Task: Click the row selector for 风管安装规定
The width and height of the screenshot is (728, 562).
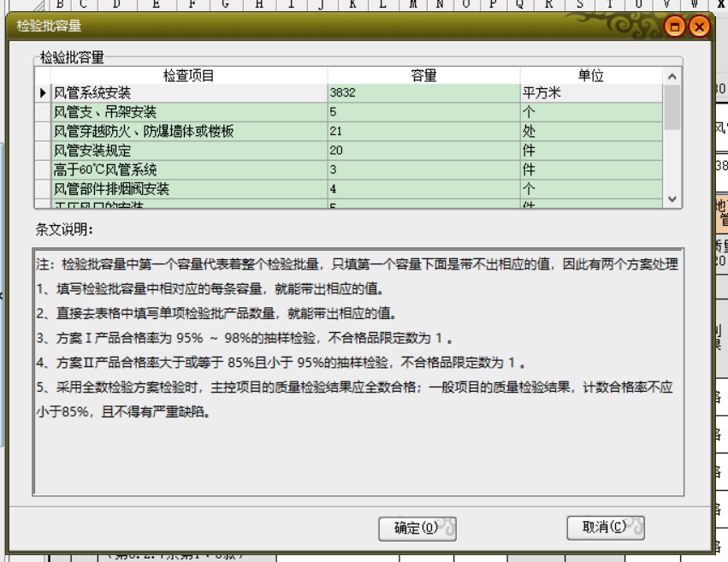Action: [43, 151]
